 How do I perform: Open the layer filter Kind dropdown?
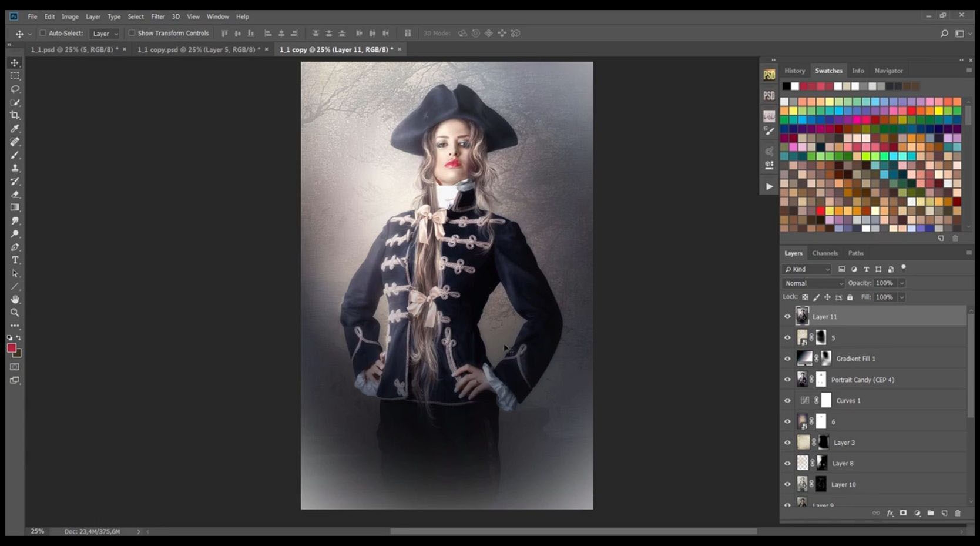(x=807, y=269)
